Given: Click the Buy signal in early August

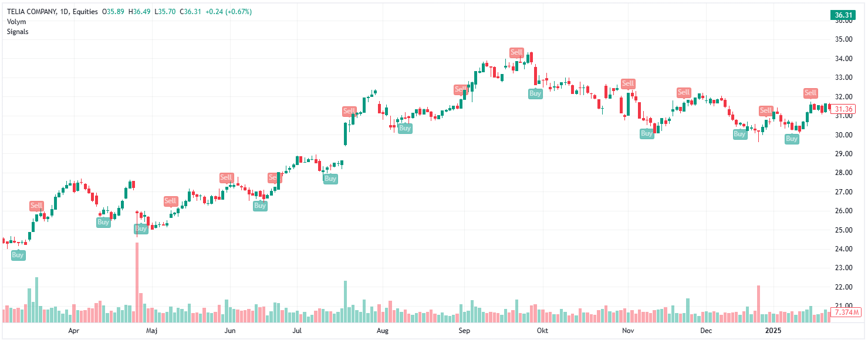Looking at the screenshot, I should pyautogui.click(x=405, y=128).
